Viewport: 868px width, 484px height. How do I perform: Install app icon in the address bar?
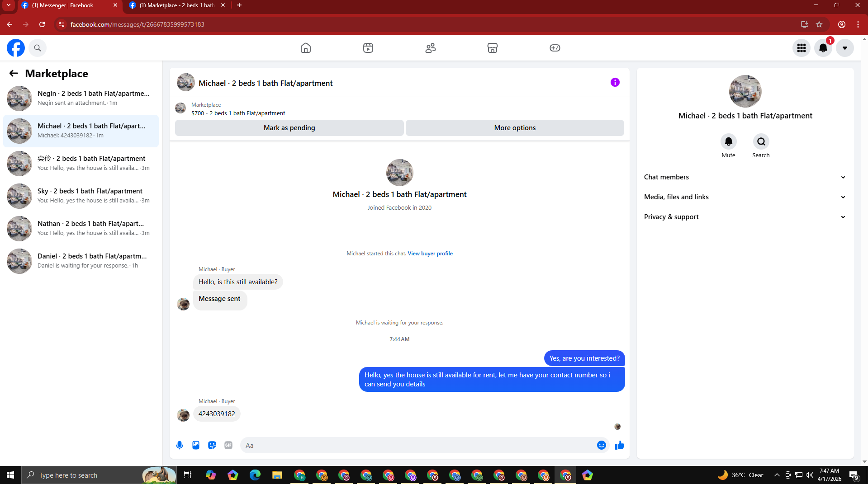point(805,24)
